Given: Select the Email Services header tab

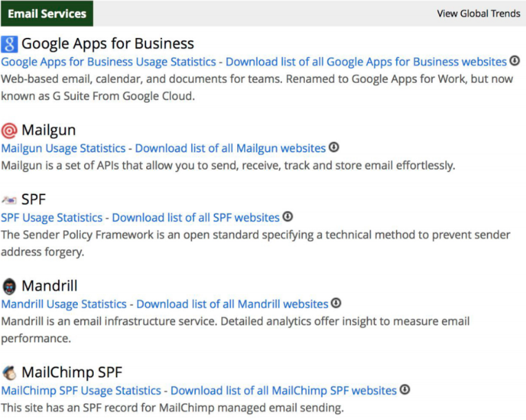Looking at the screenshot, I should coord(47,13).
